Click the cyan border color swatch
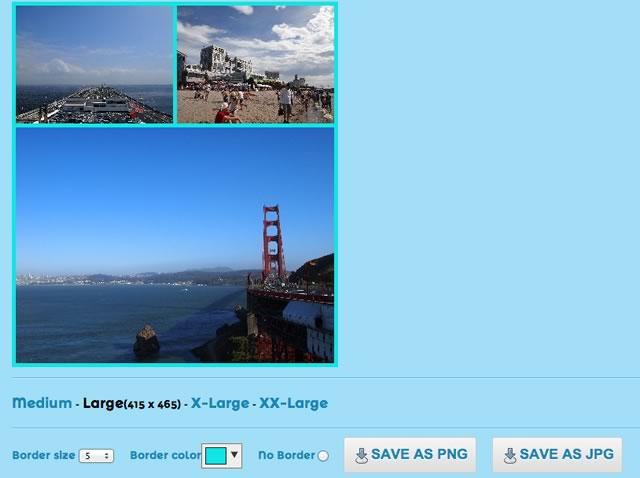The width and height of the screenshot is (640, 478). point(216,456)
